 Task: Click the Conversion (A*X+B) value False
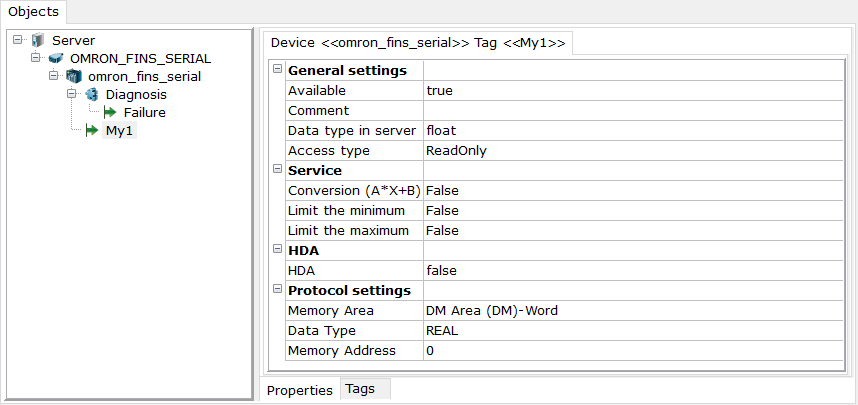tap(633, 190)
